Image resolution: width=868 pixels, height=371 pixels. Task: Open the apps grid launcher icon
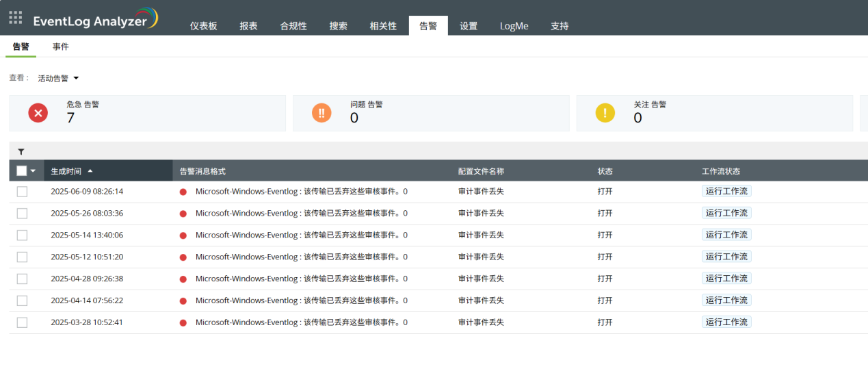(15, 18)
